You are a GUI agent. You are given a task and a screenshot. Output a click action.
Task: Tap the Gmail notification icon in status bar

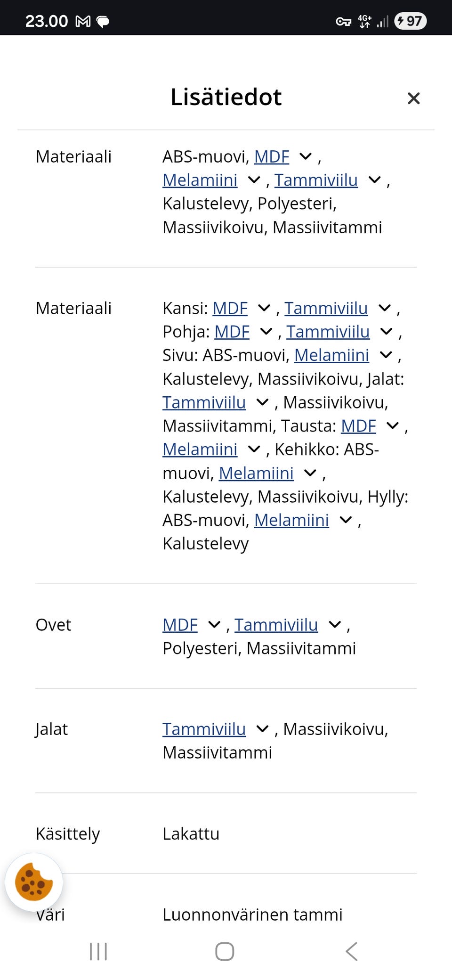[83, 21]
